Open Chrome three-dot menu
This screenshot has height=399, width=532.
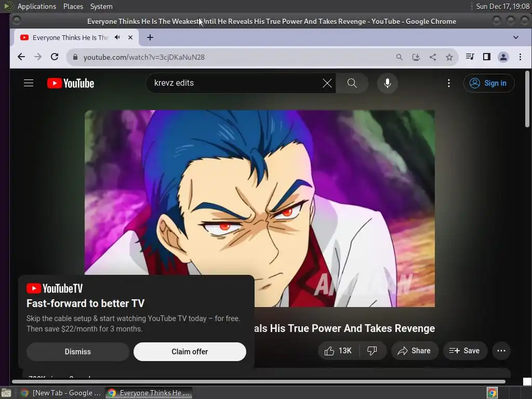coord(520,57)
